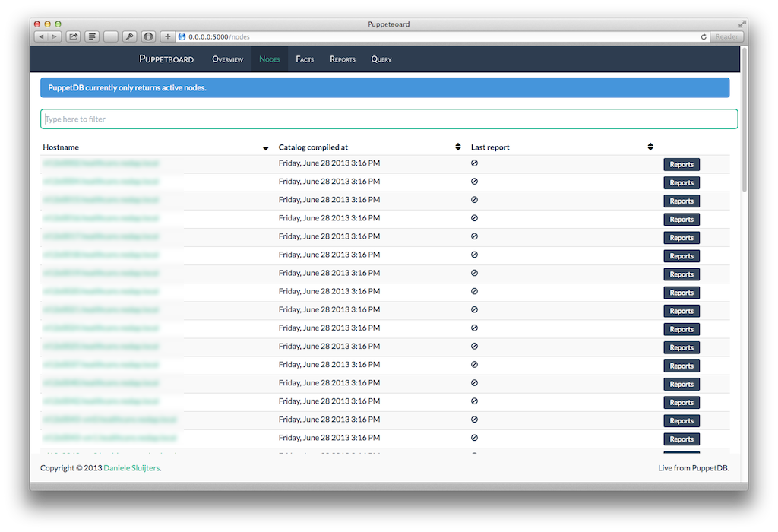Image resolution: width=778 pixels, height=532 pixels.
Task: Click the 'Type here to filter' field
Action: (388, 119)
